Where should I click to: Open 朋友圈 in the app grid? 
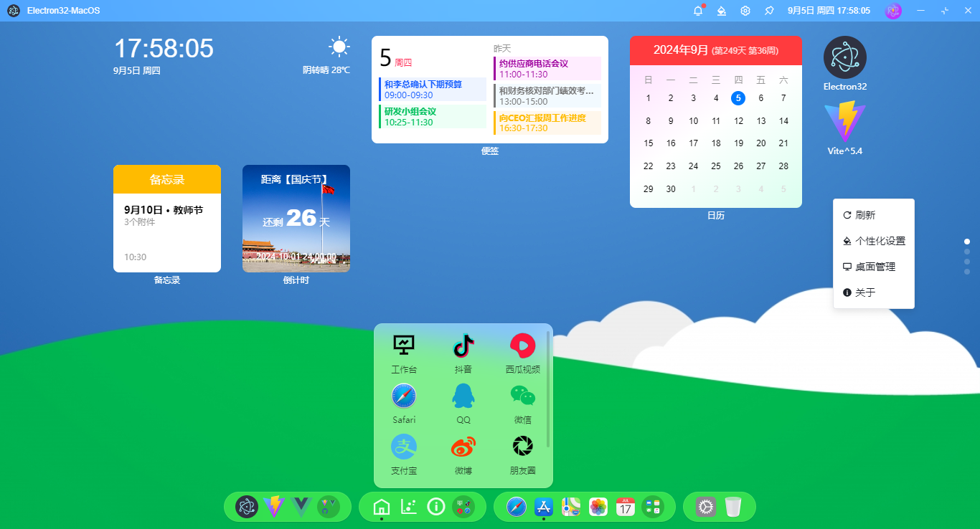coord(522,446)
